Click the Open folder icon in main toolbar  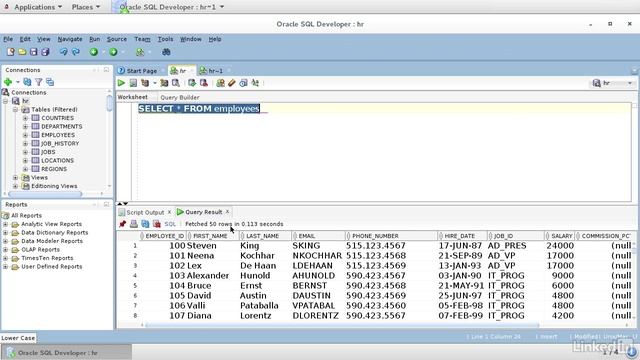pos(22,52)
